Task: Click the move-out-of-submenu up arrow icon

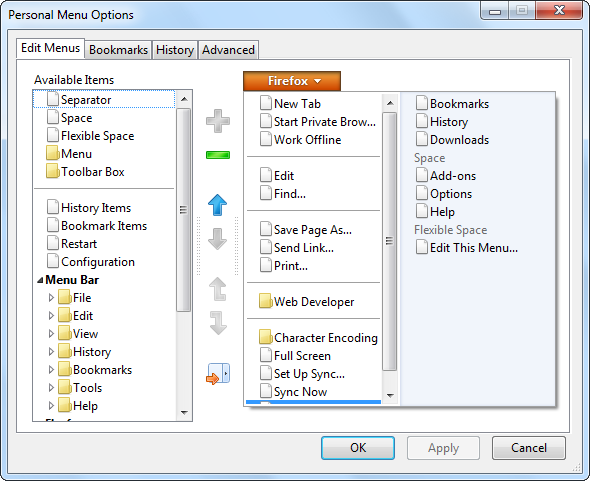Action: 217,289
